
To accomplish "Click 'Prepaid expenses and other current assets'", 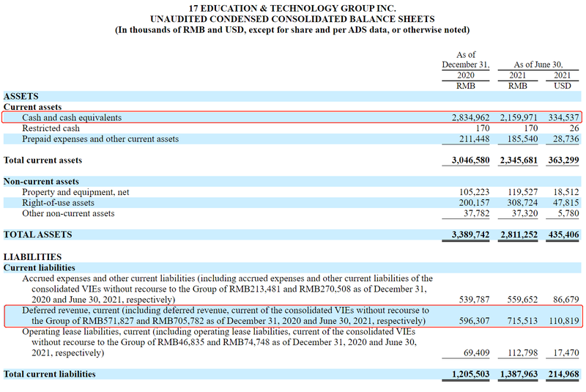I will tap(100, 139).
